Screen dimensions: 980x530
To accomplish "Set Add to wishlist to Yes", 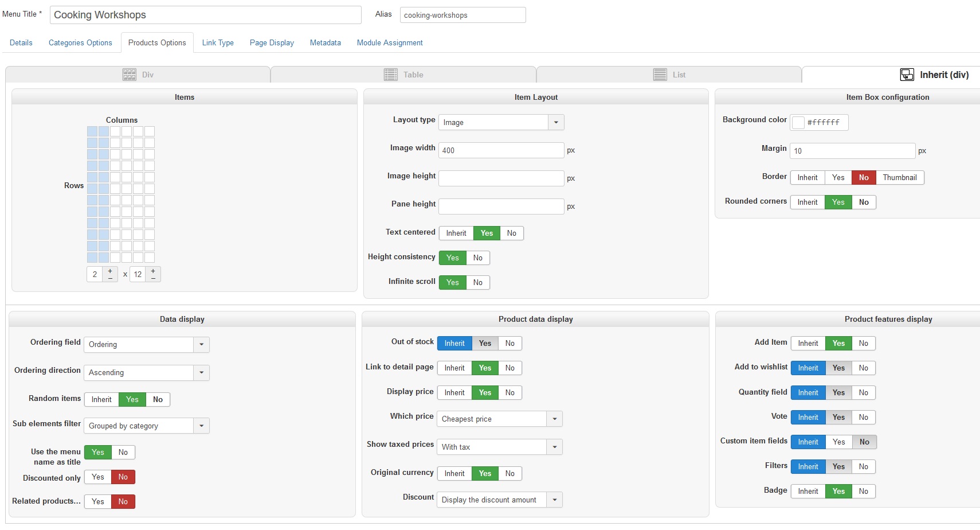I will click(839, 368).
